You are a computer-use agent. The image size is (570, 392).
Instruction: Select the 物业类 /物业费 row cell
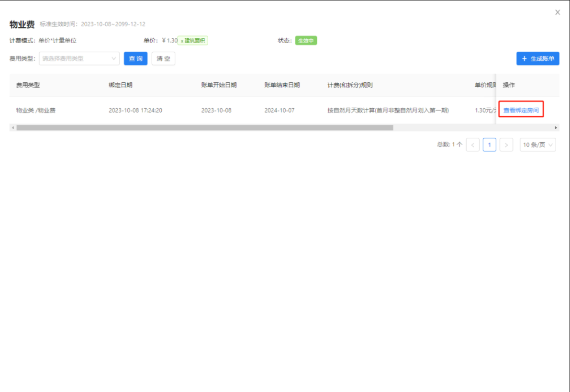click(36, 111)
